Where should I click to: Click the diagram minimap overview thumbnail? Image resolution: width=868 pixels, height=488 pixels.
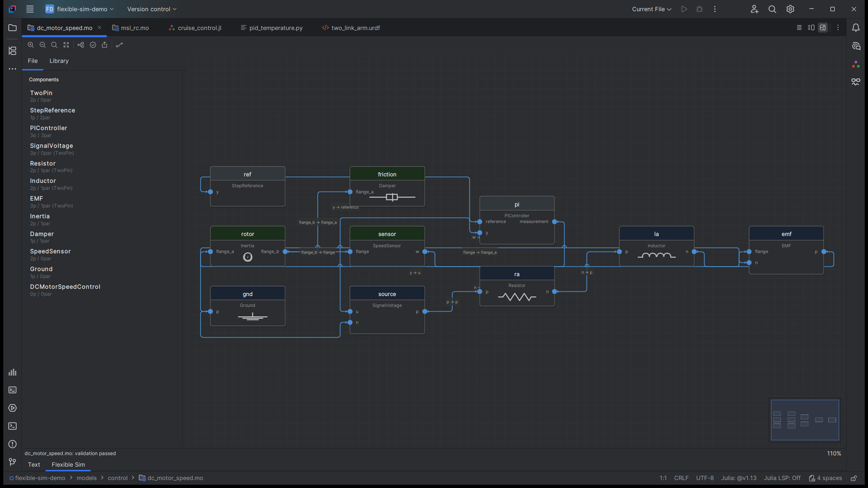coord(805,420)
